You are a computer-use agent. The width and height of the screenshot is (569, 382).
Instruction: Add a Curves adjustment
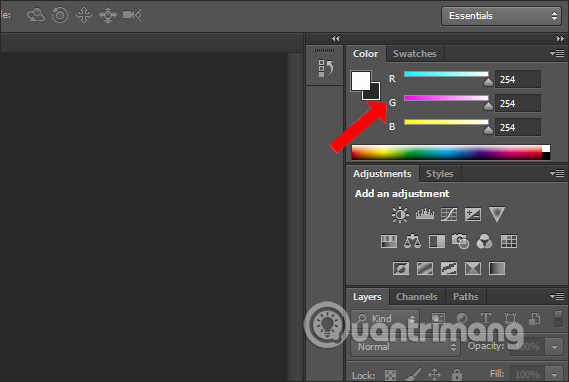(449, 214)
